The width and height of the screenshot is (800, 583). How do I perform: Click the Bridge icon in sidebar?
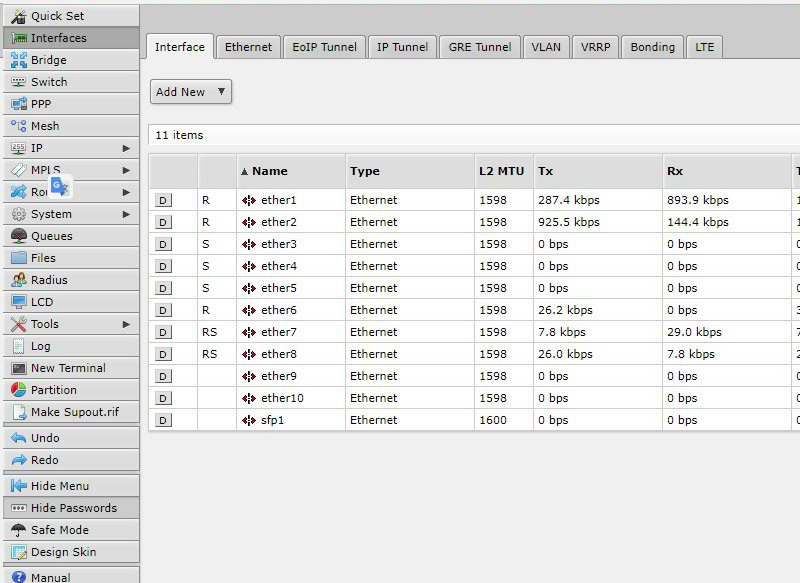pyautogui.click(x=18, y=60)
